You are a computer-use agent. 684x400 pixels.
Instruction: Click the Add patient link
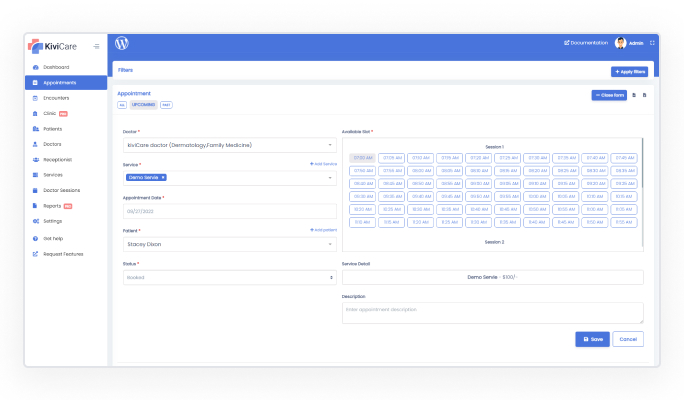[x=323, y=230]
